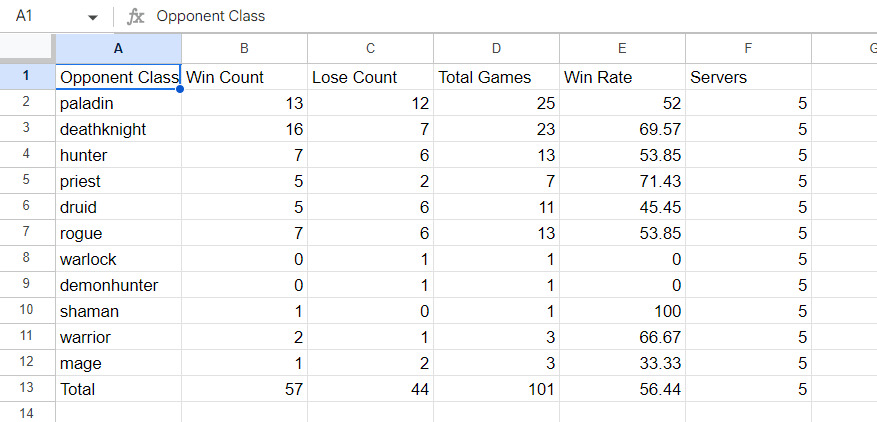877x422 pixels.
Task: Click the Total label cell
Action: (119, 389)
